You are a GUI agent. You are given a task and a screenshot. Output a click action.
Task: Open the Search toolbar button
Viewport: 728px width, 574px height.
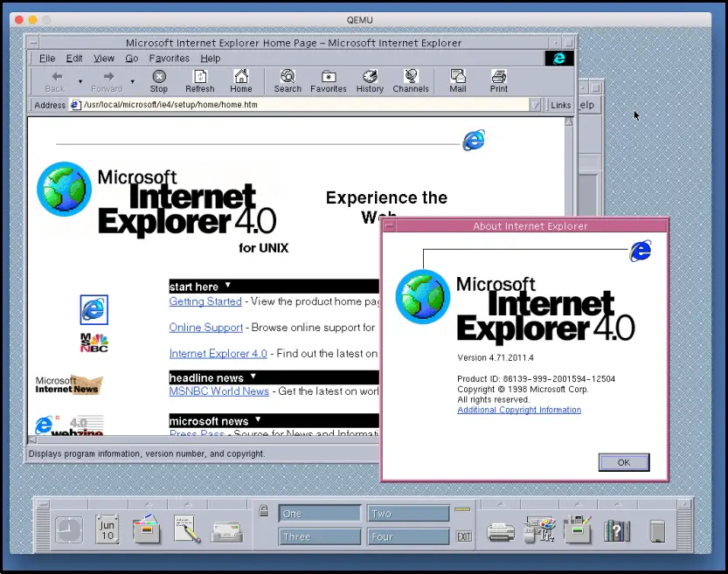[x=288, y=81]
